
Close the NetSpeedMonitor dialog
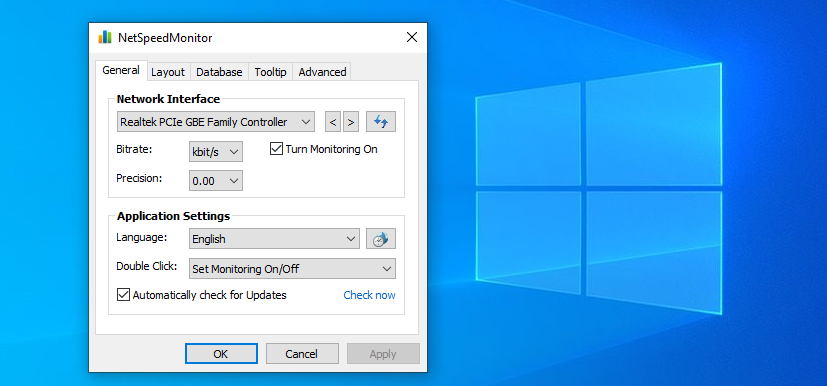pyautogui.click(x=412, y=37)
